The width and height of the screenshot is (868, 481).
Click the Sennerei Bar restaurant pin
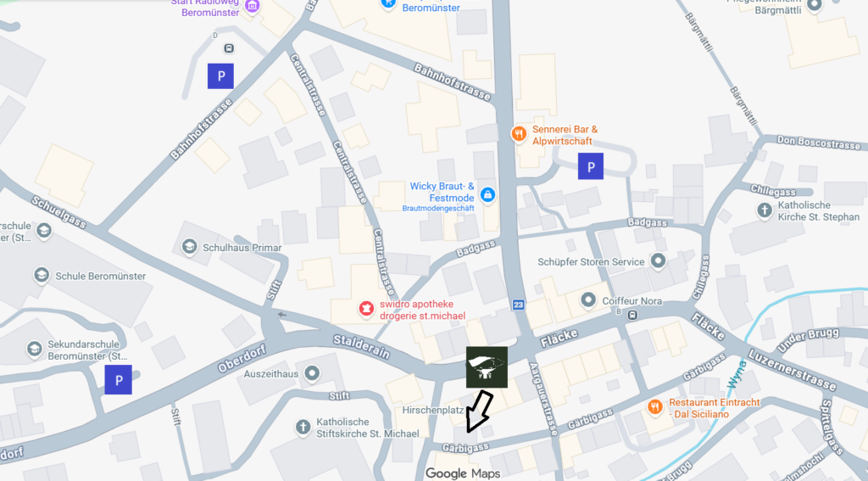(519, 133)
